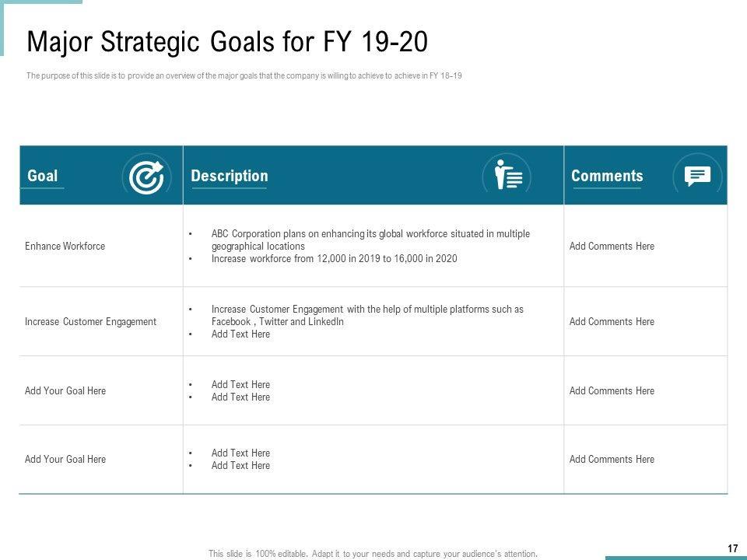Click the target icon in Goal header
The image size is (747, 560).
point(146,177)
